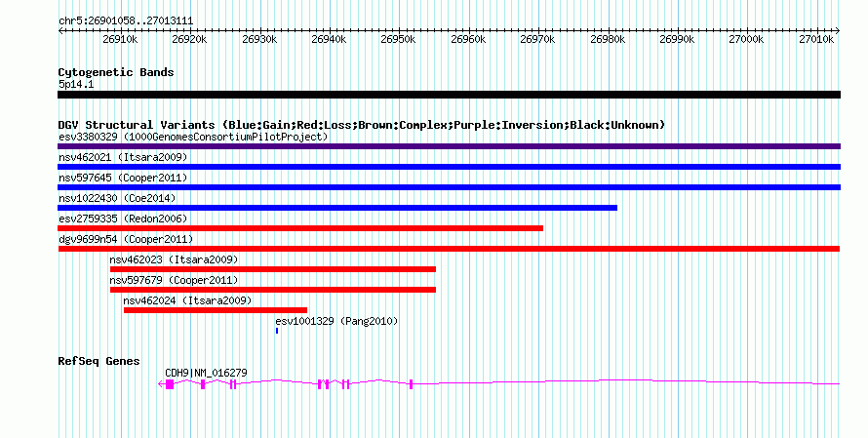Viewport: 868px width, 438px height.
Task: Select the red nsv462024 loss bar
Action: (x=216, y=310)
